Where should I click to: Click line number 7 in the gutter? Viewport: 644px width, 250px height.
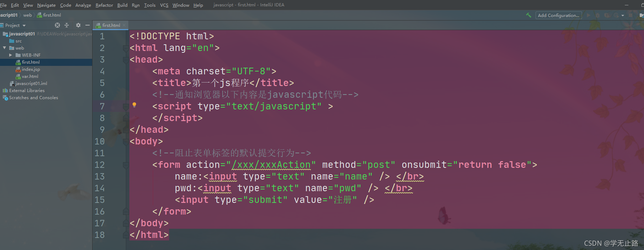pyautogui.click(x=102, y=106)
